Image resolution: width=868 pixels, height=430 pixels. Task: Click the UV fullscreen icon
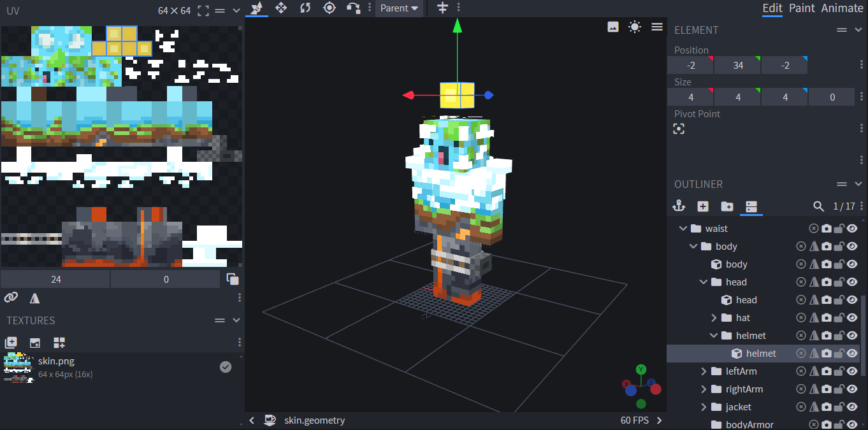point(203,11)
